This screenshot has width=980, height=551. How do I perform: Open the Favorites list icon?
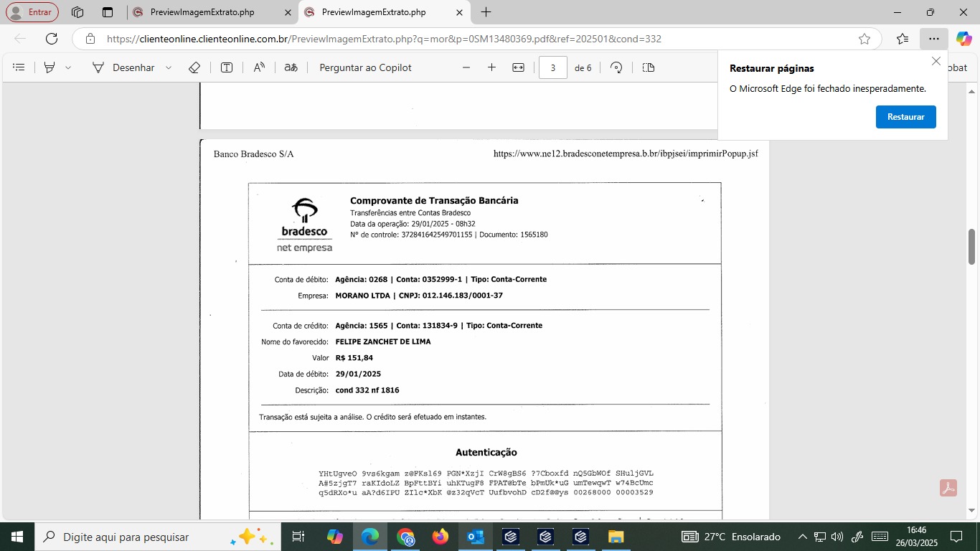(903, 39)
